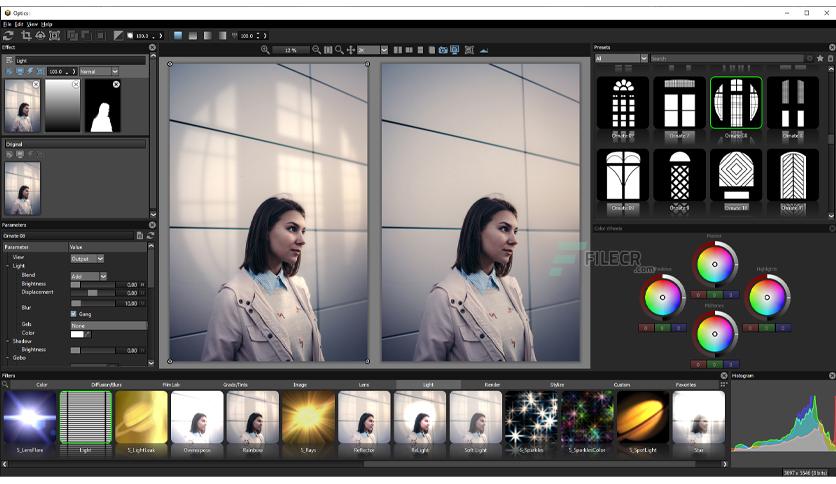Viewport: 836px width, 484px height.
Task: Expand the Normal blend mode dropdown
Action: click(99, 71)
